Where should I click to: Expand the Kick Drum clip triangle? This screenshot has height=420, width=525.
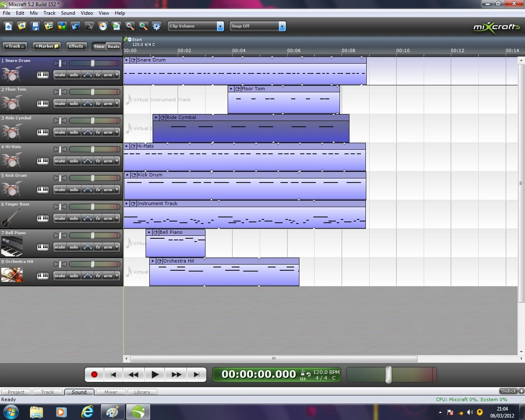[x=127, y=175]
